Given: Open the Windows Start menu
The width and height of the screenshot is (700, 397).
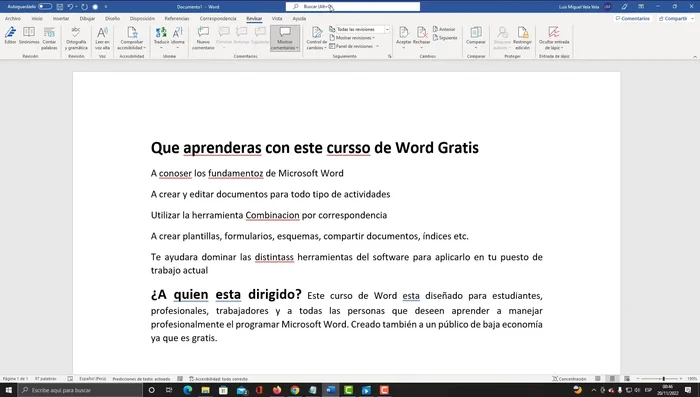Looking at the screenshot, I should pos(8,390).
